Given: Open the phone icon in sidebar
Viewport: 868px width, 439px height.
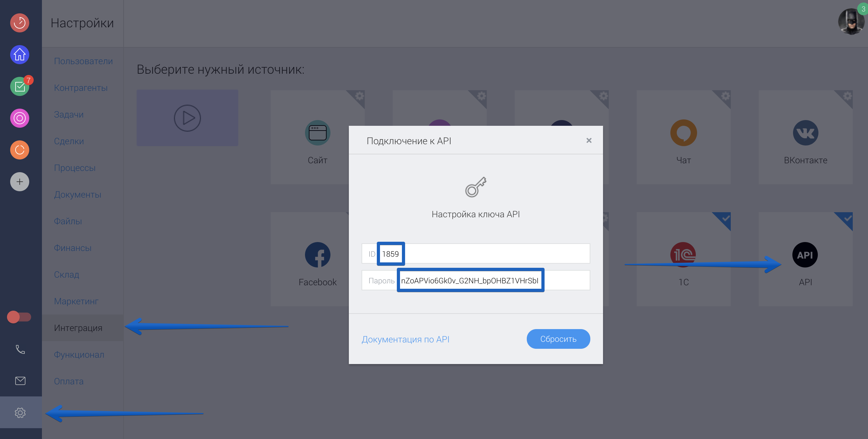Looking at the screenshot, I should pos(20,349).
